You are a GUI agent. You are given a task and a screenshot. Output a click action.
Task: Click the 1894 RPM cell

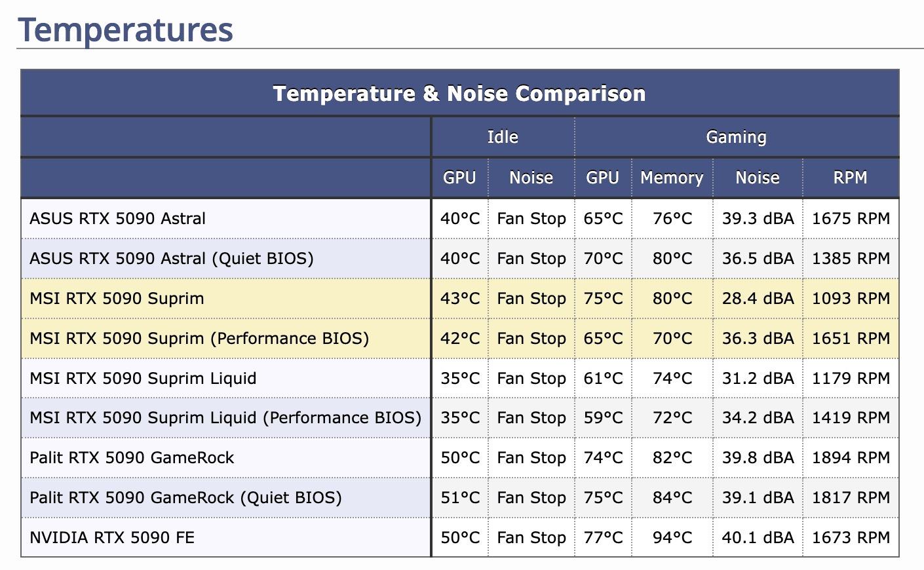851,458
